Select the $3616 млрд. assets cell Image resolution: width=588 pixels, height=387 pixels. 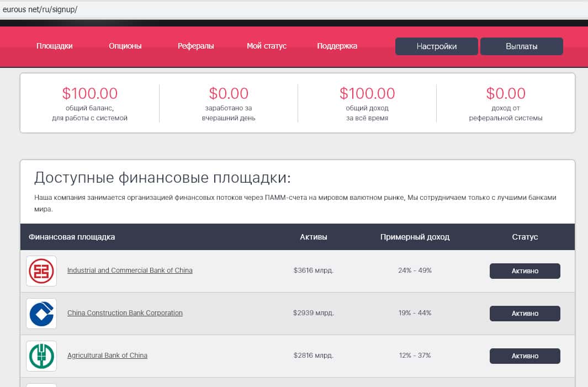(314, 271)
